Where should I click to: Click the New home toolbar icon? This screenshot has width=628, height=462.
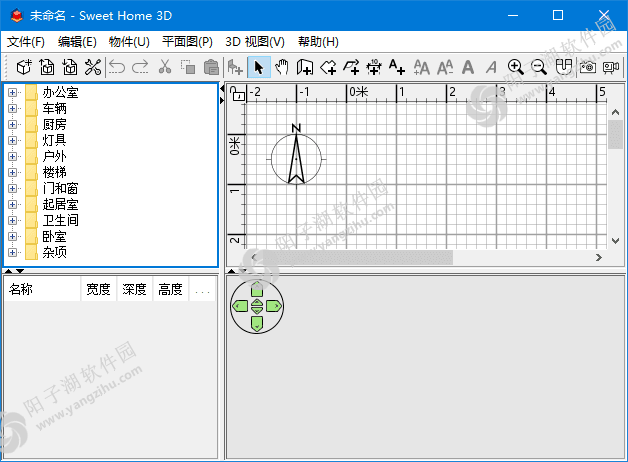(x=24, y=67)
